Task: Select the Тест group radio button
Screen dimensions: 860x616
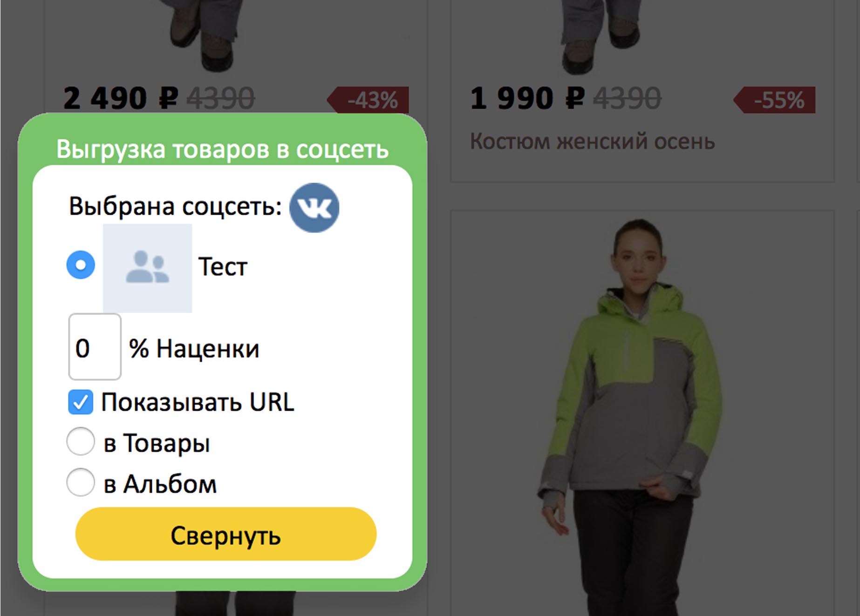Action: [x=81, y=265]
